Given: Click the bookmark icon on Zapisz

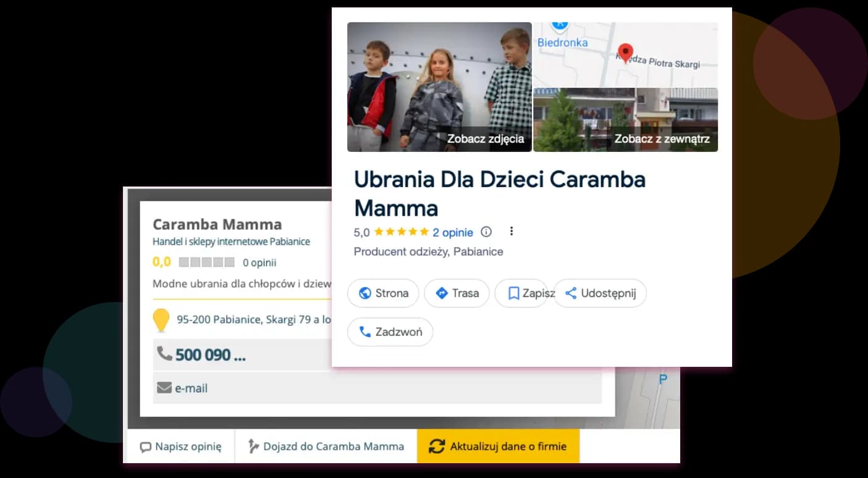Looking at the screenshot, I should click(x=513, y=293).
